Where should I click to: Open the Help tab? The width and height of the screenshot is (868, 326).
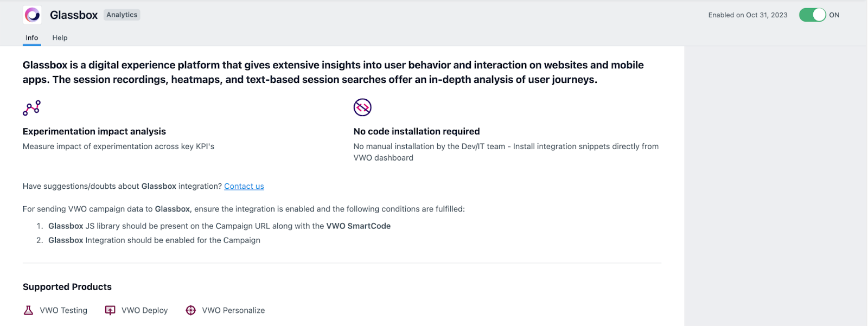coord(60,38)
